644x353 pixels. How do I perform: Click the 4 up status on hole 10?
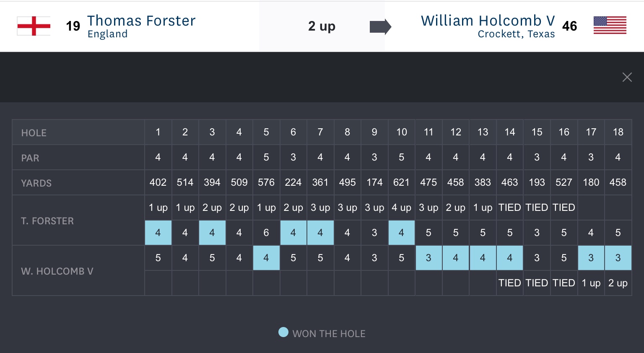pos(401,208)
